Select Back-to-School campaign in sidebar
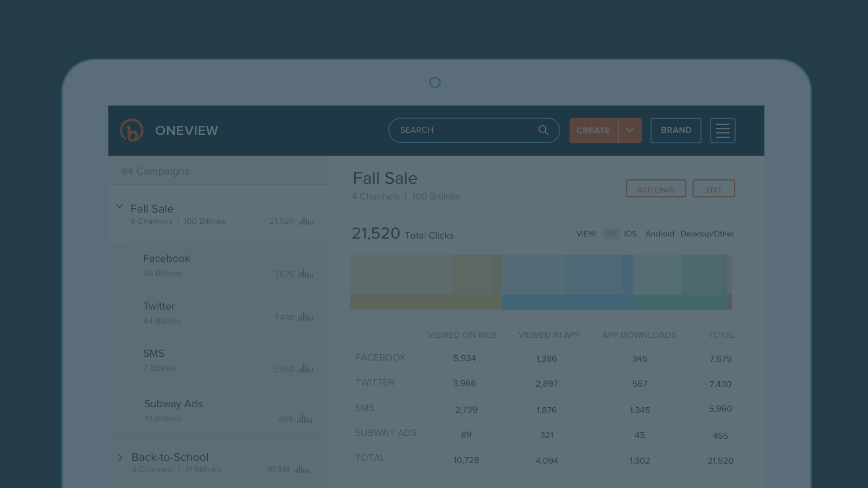 click(x=218, y=463)
